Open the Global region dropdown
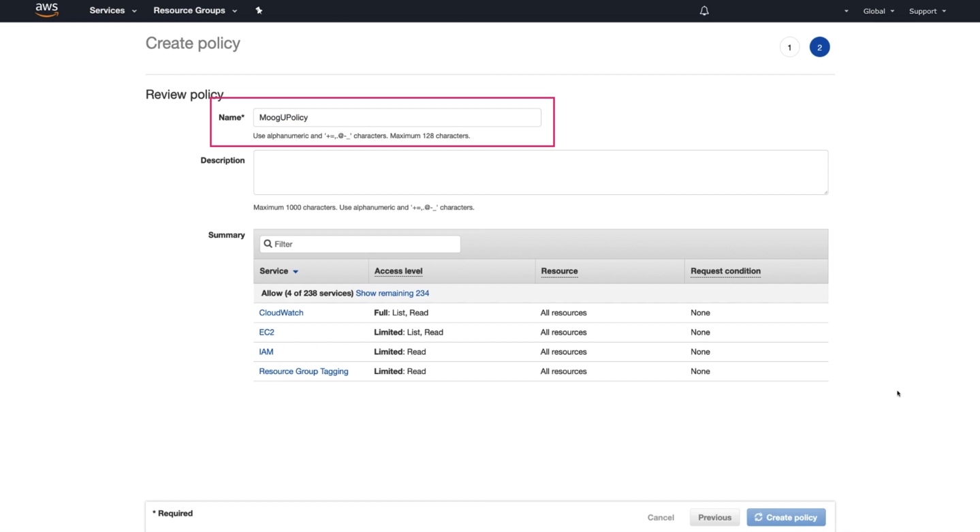The width and height of the screenshot is (980, 532). pyautogui.click(x=879, y=12)
